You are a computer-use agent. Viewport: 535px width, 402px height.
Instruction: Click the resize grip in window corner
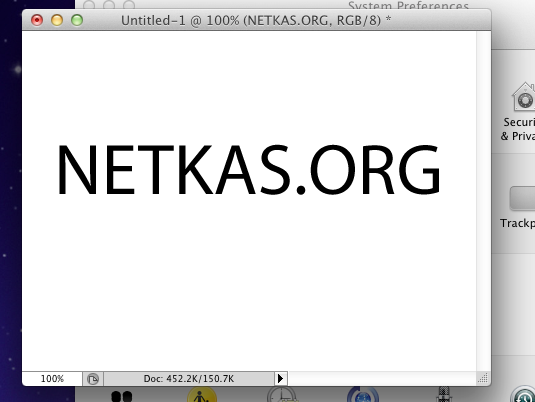483,379
